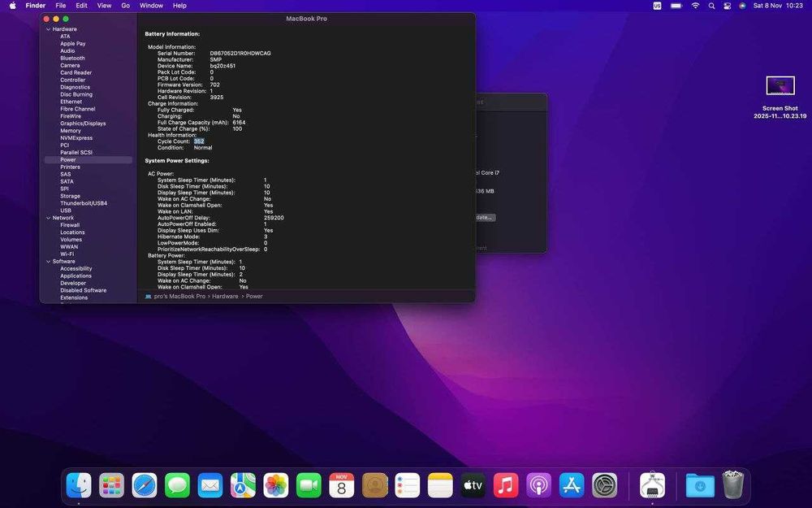
Task: Collapse the Network section in the sidebar
Action: click(48, 218)
